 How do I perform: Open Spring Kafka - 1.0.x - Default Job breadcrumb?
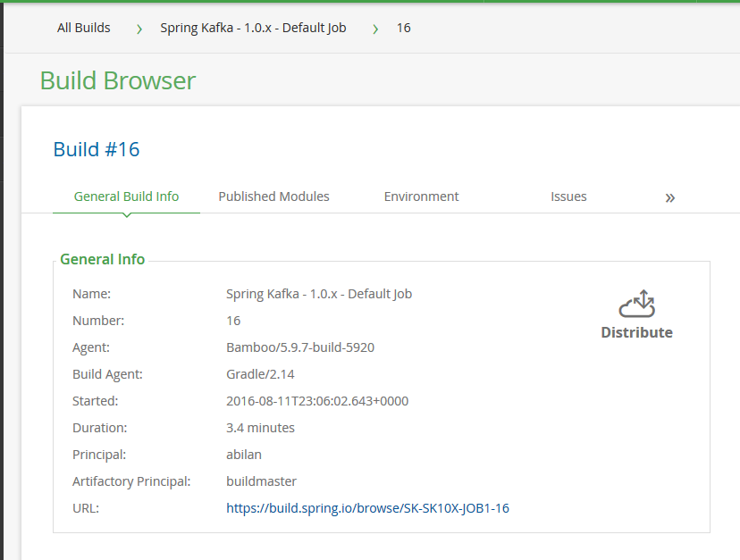pos(253,28)
